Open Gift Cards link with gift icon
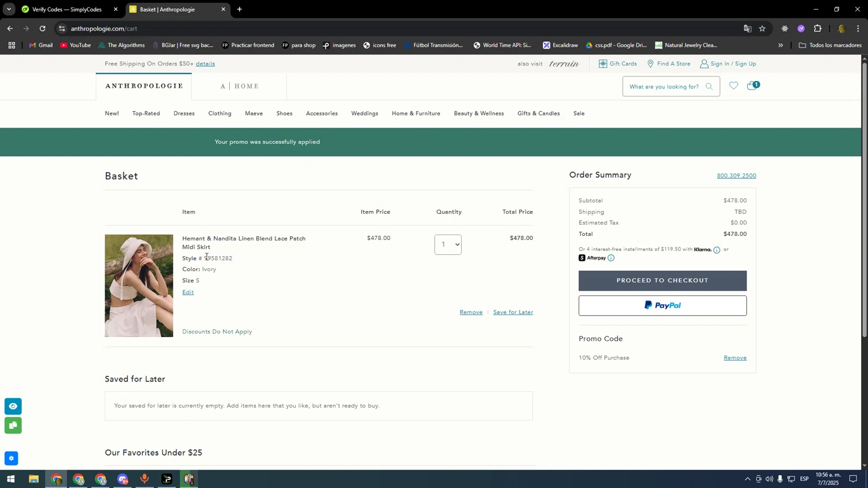 click(617, 64)
